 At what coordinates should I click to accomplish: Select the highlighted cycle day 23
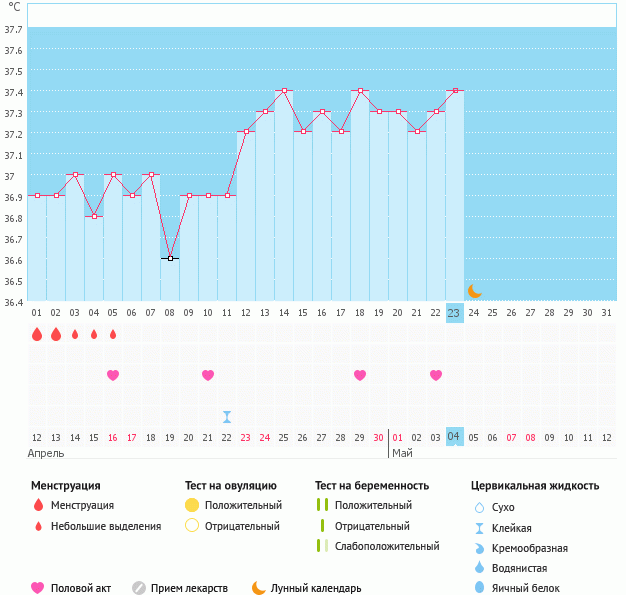[x=454, y=313]
